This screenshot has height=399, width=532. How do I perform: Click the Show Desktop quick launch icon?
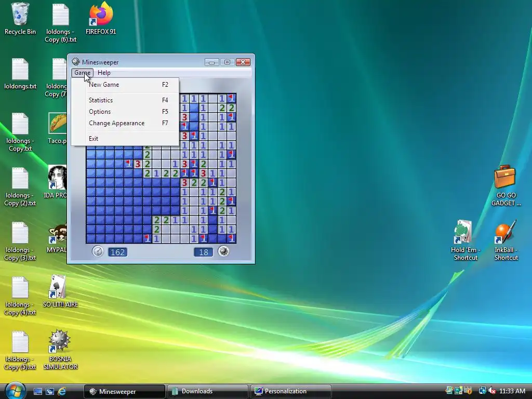(x=37, y=391)
